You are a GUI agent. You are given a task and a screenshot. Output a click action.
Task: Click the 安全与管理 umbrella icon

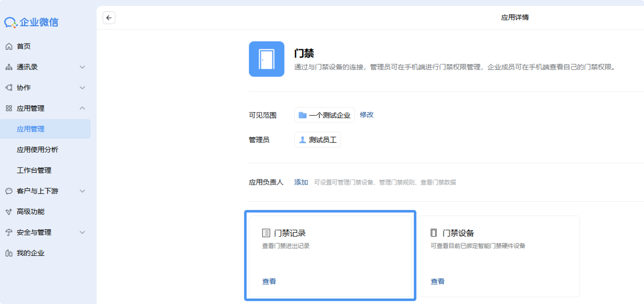[9, 232]
